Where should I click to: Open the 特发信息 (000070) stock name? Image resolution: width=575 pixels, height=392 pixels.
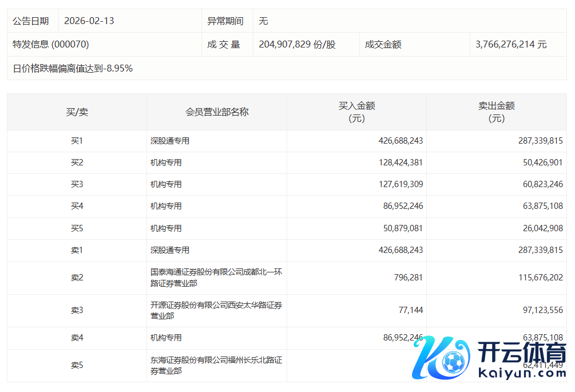coord(51,44)
